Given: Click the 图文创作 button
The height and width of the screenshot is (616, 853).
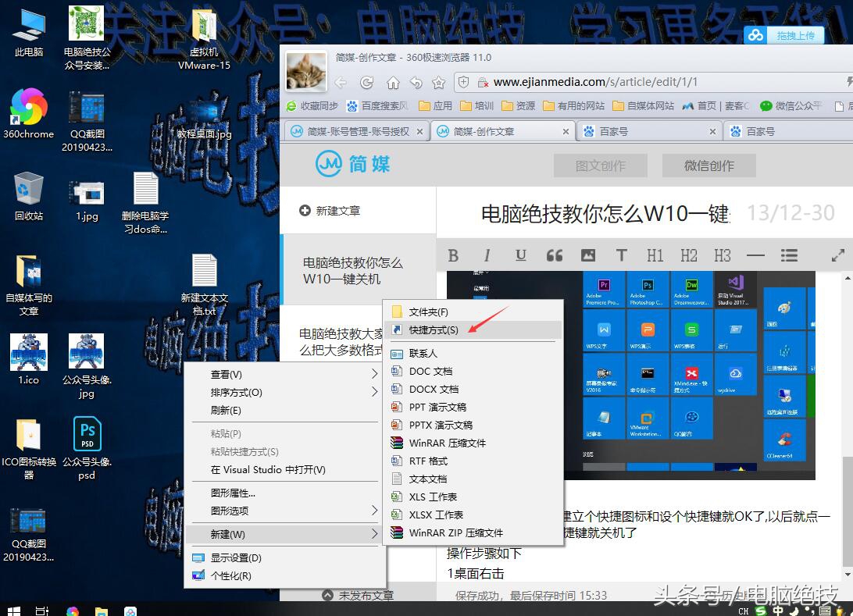Looking at the screenshot, I should tap(600, 165).
